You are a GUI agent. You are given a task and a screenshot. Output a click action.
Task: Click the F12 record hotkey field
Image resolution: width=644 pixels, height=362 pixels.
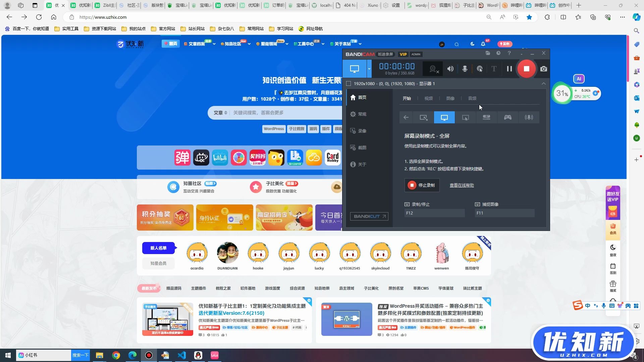[x=434, y=213]
